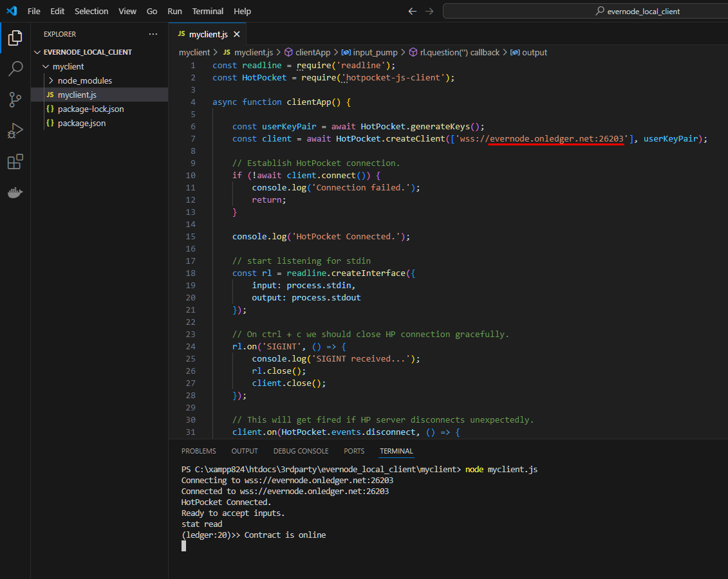Click 'Ready to accept inputs.' terminal line

click(232, 513)
